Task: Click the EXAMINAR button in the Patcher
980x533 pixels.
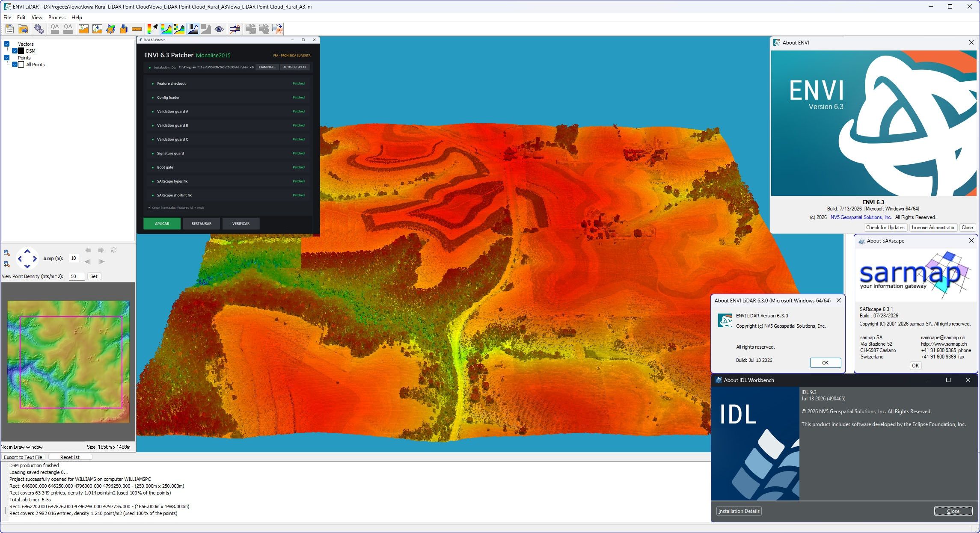Action: 267,67
